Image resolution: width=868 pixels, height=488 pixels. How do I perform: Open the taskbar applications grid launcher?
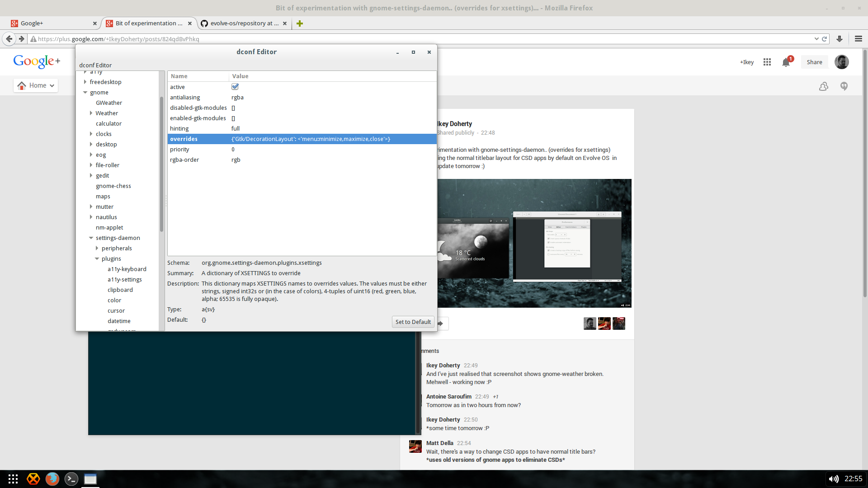click(x=13, y=479)
